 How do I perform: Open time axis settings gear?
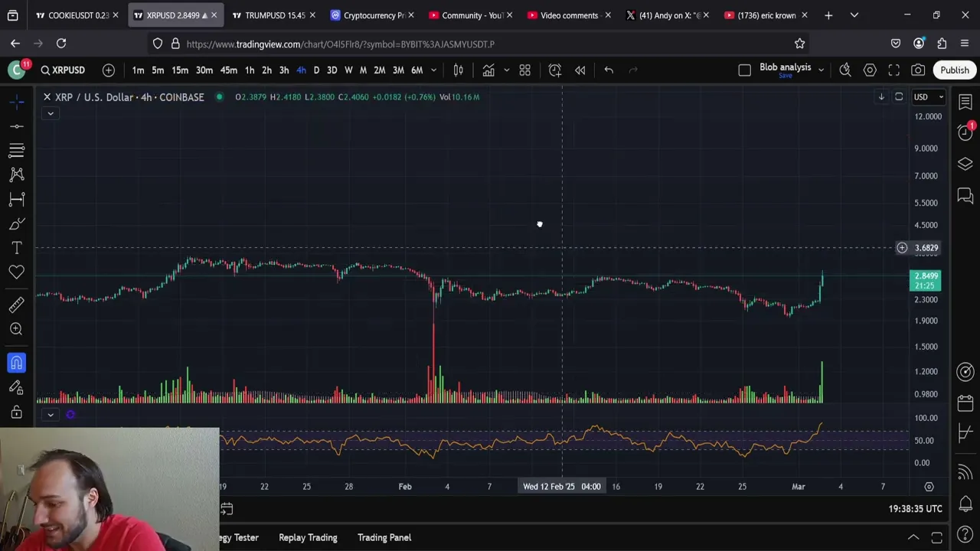pos(929,487)
